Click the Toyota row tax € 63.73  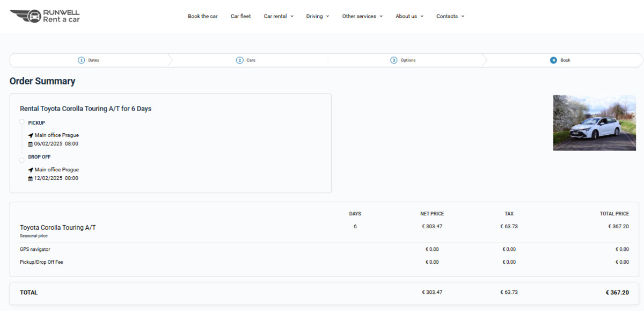click(509, 227)
